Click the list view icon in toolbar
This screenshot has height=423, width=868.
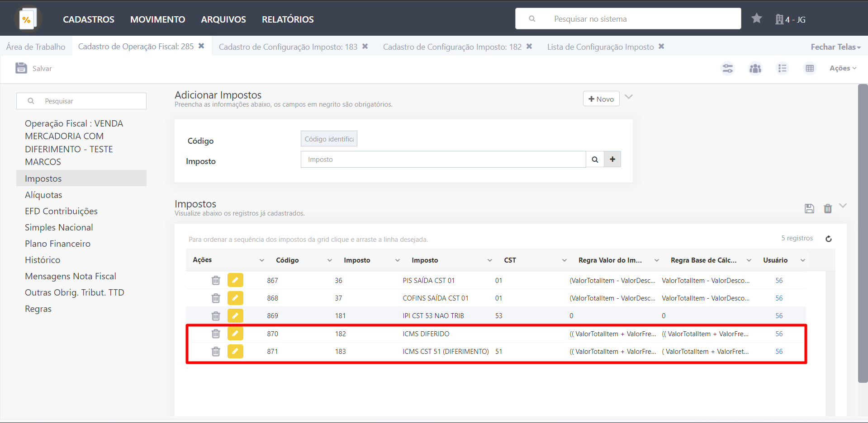783,68
